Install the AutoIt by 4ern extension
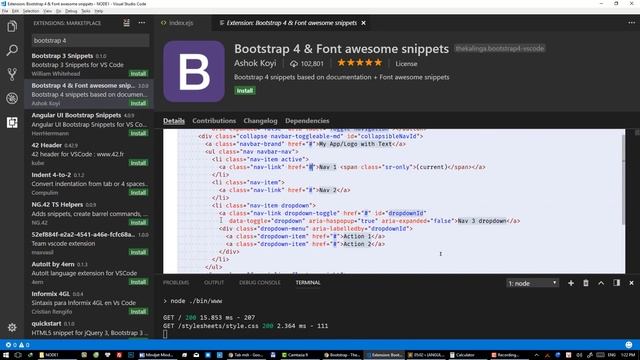The image size is (640, 360). click(x=138, y=282)
